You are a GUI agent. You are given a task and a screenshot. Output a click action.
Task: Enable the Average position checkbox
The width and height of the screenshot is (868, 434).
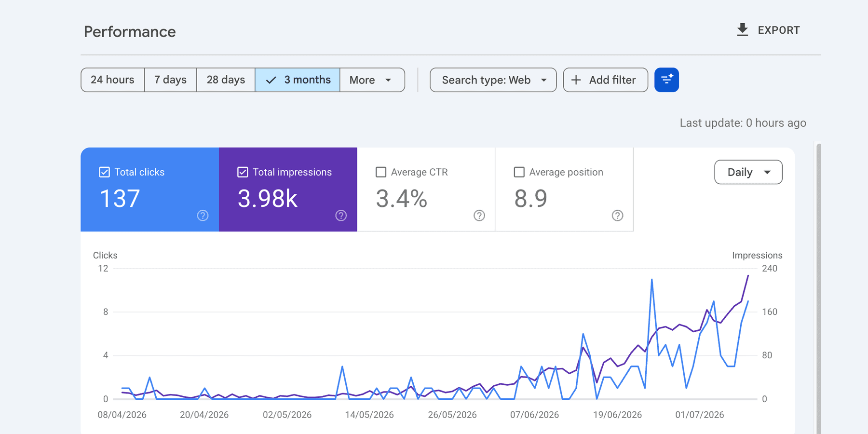tap(519, 172)
